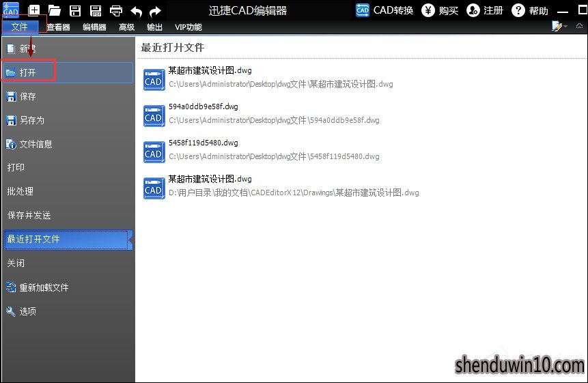Screen dimensions: 588x383
Task: Switch to the 高级 tab
Action: [x=127, y=27]
